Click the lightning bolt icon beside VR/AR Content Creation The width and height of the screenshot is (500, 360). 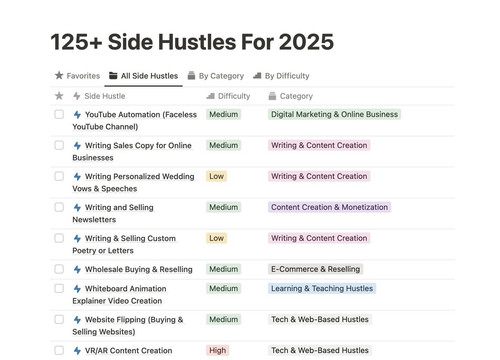[x=77, y=351]
